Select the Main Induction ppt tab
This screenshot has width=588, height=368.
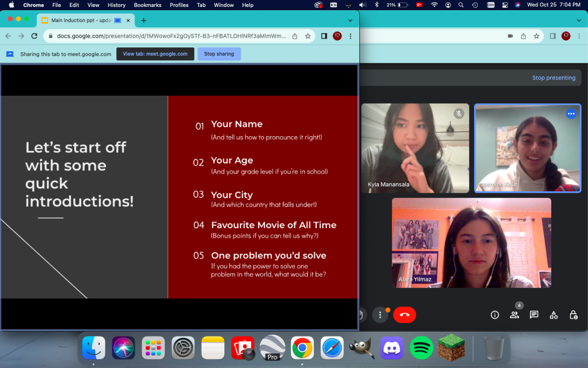pos(80,21)
